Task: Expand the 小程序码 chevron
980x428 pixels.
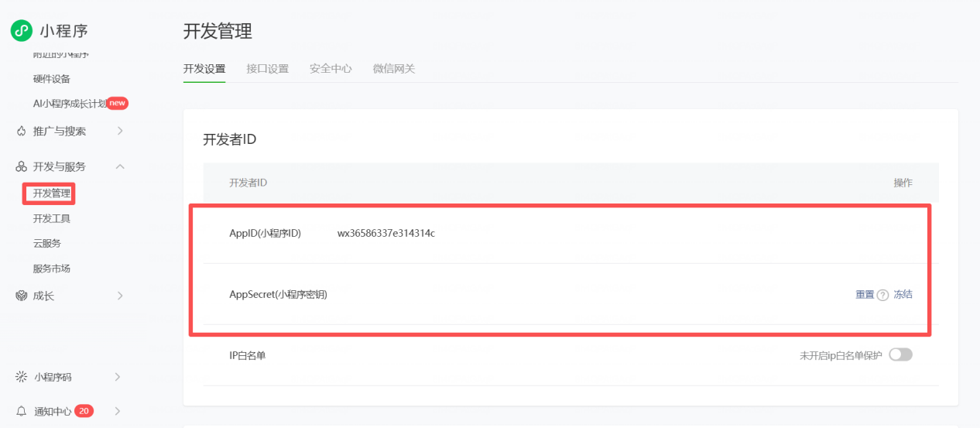Action: click(x=118, y=377)
